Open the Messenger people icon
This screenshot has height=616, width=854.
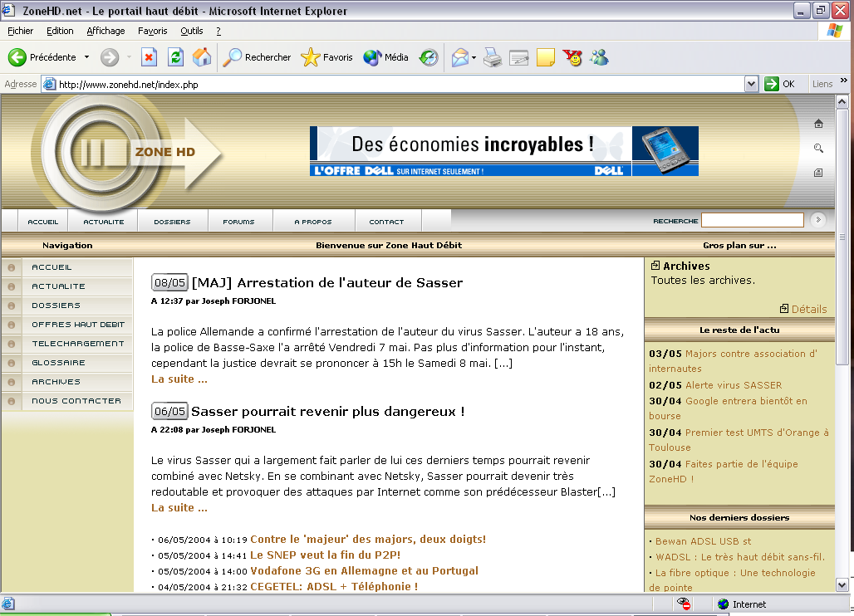(599, 57)
